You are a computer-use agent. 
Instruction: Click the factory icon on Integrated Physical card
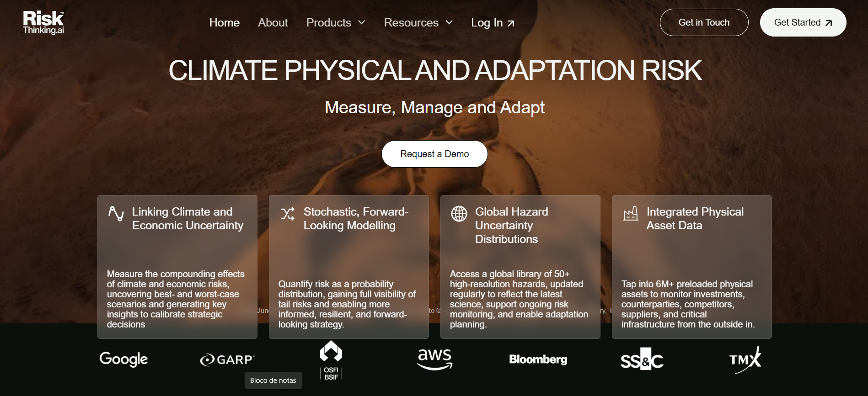click(631, 213)
